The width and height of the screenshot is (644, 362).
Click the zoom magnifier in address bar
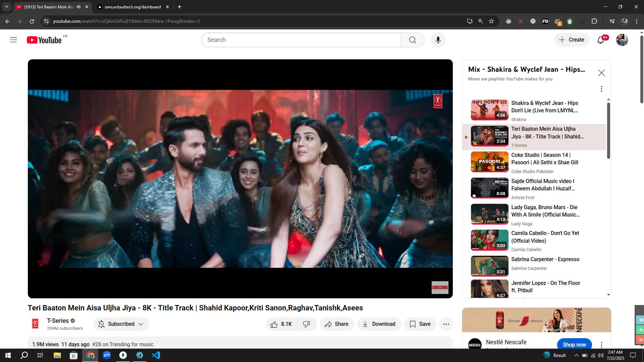tap(481, 21)
